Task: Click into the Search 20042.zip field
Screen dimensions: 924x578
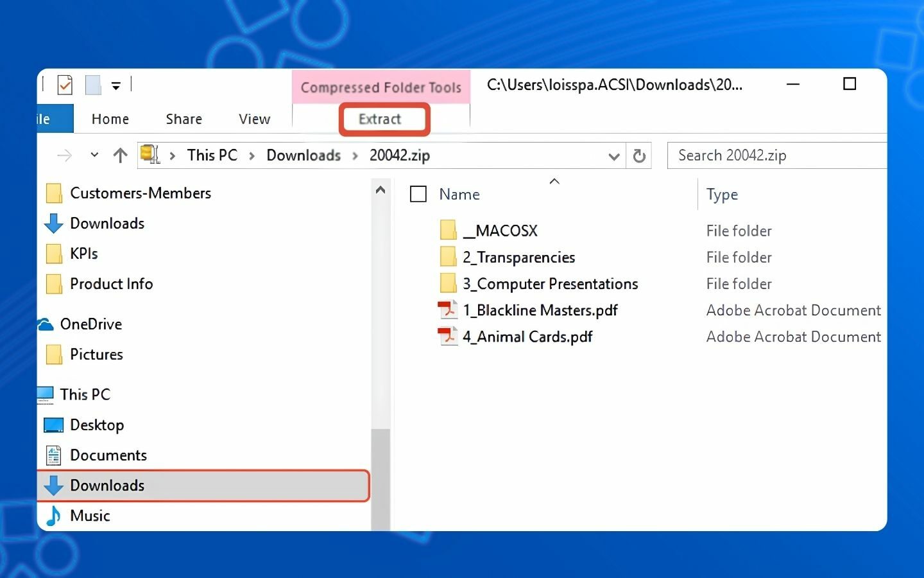Action: pos(777,155)
